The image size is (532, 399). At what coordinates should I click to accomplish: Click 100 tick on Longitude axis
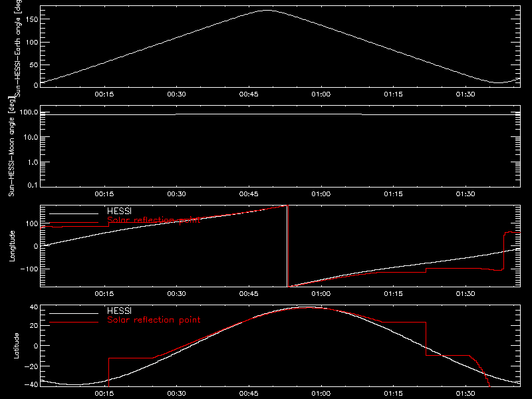tap(32, 223)
